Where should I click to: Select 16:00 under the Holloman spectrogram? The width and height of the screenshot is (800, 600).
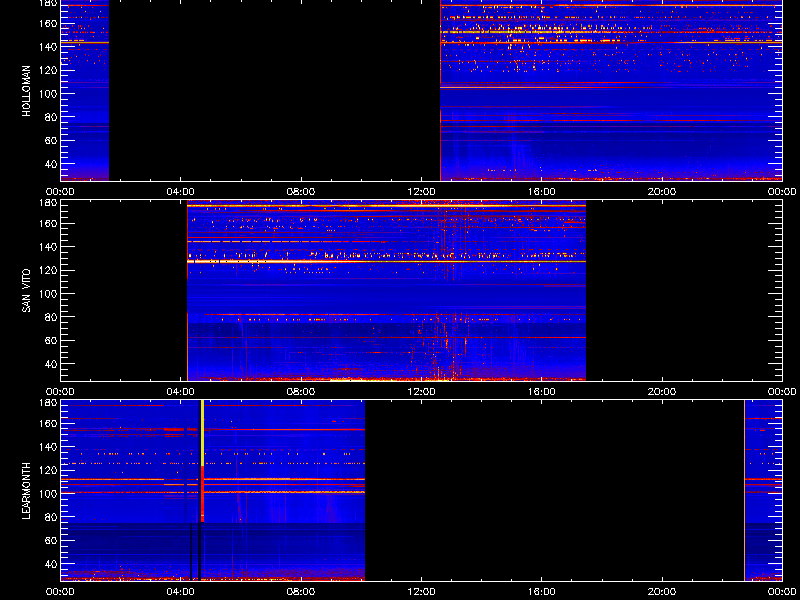click(541, 192)
